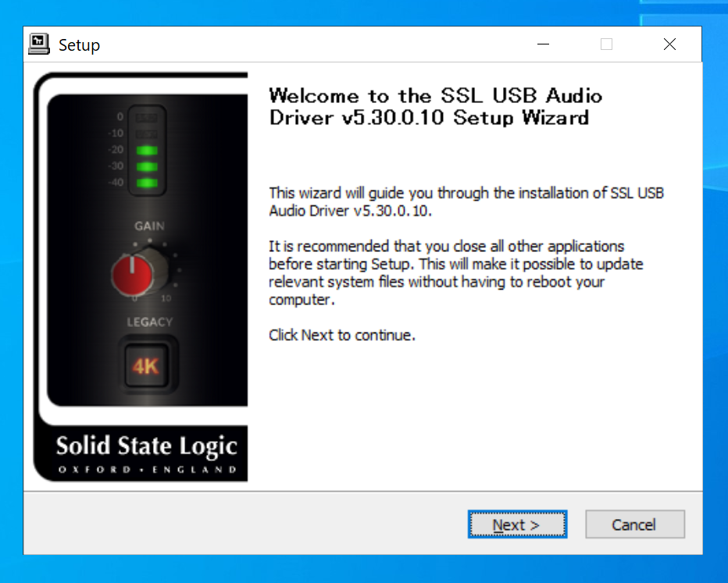Image resolution: width=728 pixels, height=583 pixels.
Task: Click the Setup installer icon in title bar
Action: tap(38, 44)
